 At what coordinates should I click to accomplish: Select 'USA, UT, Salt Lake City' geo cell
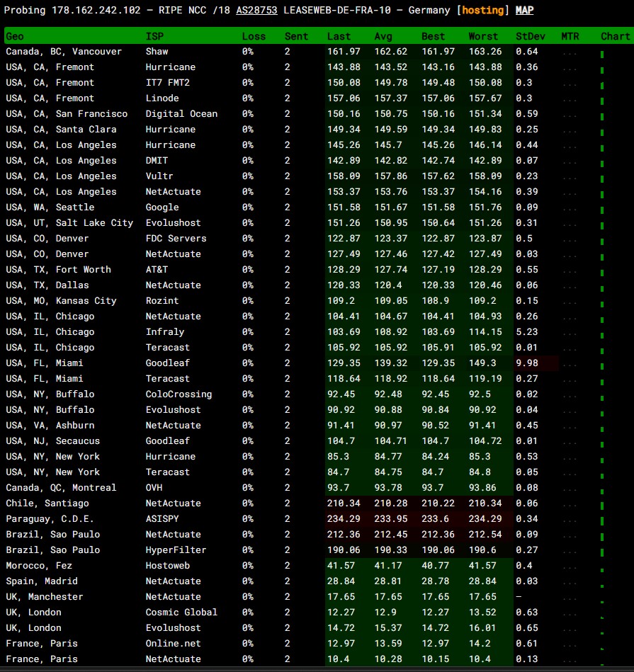pyautogui.click(x=69, y=223)
